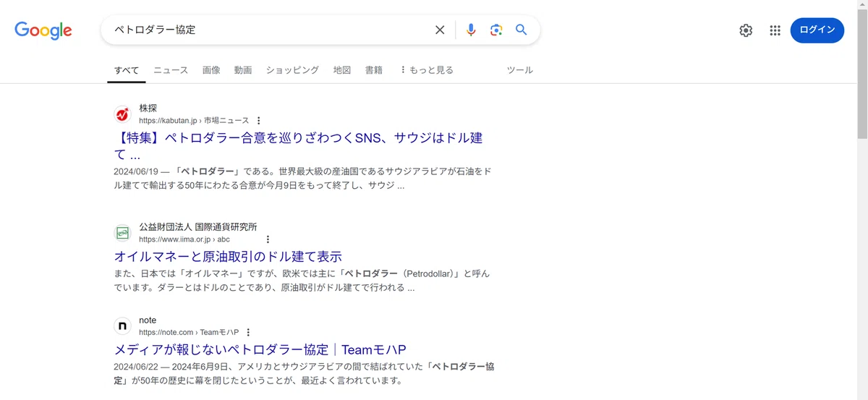Open the Google apps grid icon
868x400 pixels.
(775, 30)
